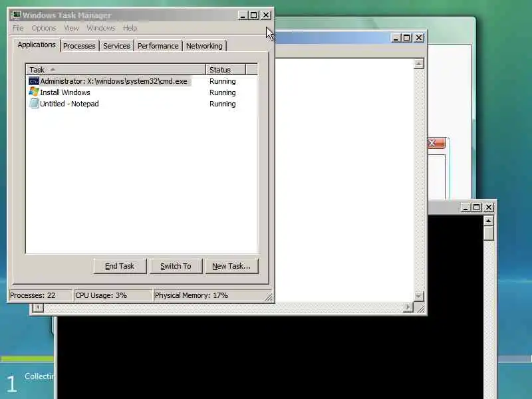532x399 pixels.
Task: Open the Options menu
Action: pyautogui.click(x=43, y=28)
